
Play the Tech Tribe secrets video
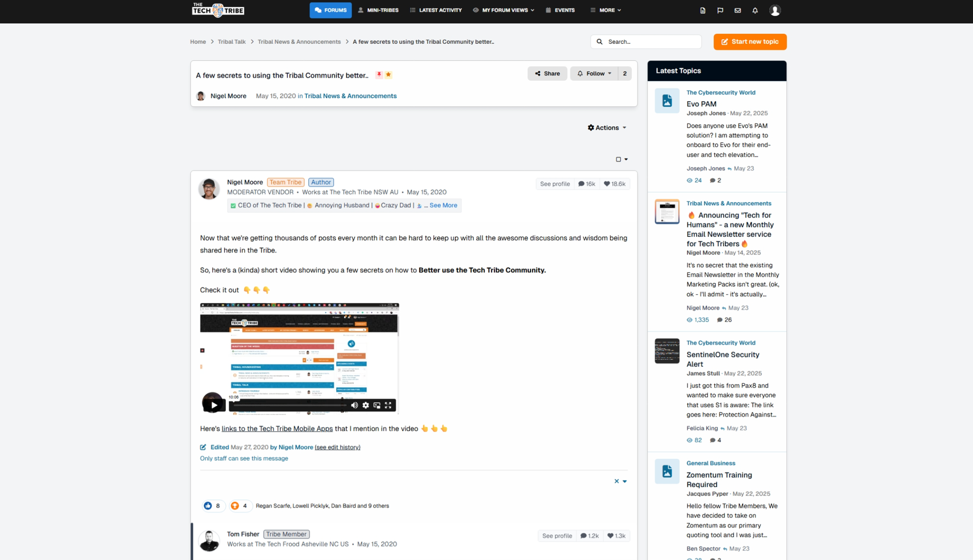coord(213,404)
